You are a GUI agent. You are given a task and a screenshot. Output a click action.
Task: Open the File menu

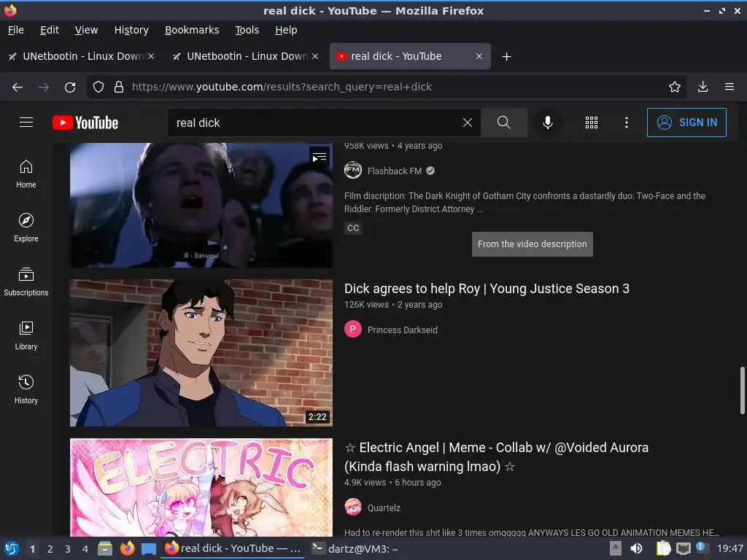coord(16,30)
